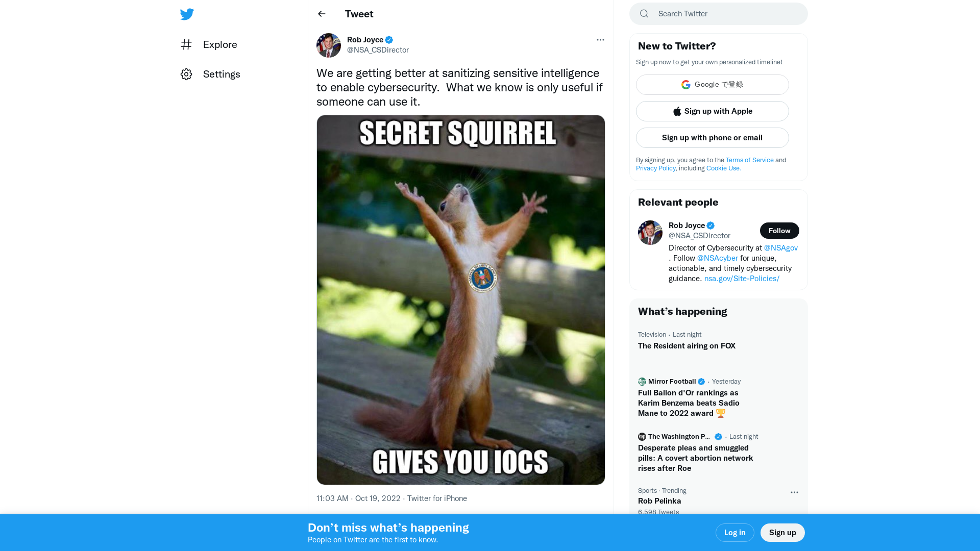Click the back arrow on the Tweet header
The height and width of the screenshot is (551, 980).
pos(322,14)
